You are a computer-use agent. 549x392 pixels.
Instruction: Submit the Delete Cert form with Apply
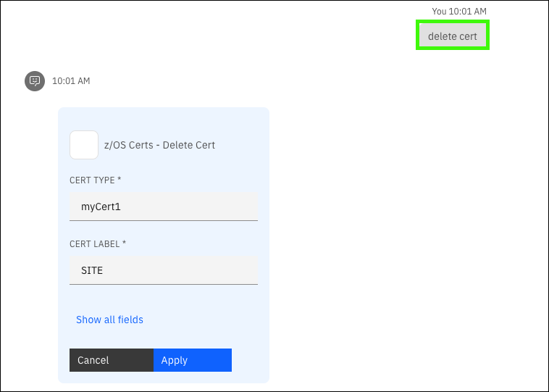193,360
